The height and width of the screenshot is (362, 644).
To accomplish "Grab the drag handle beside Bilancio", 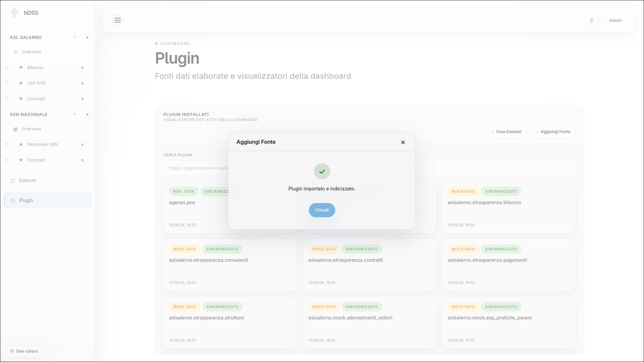I will tap(6, 67).
